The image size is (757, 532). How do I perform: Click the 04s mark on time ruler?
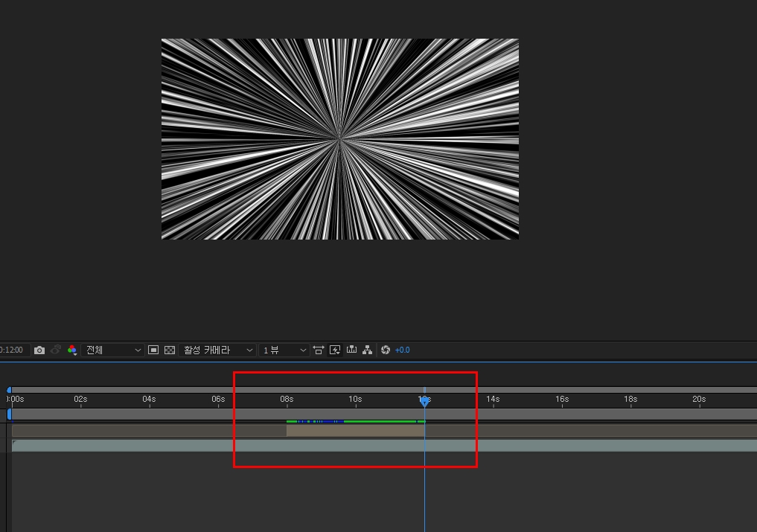[x=149, y=400]
